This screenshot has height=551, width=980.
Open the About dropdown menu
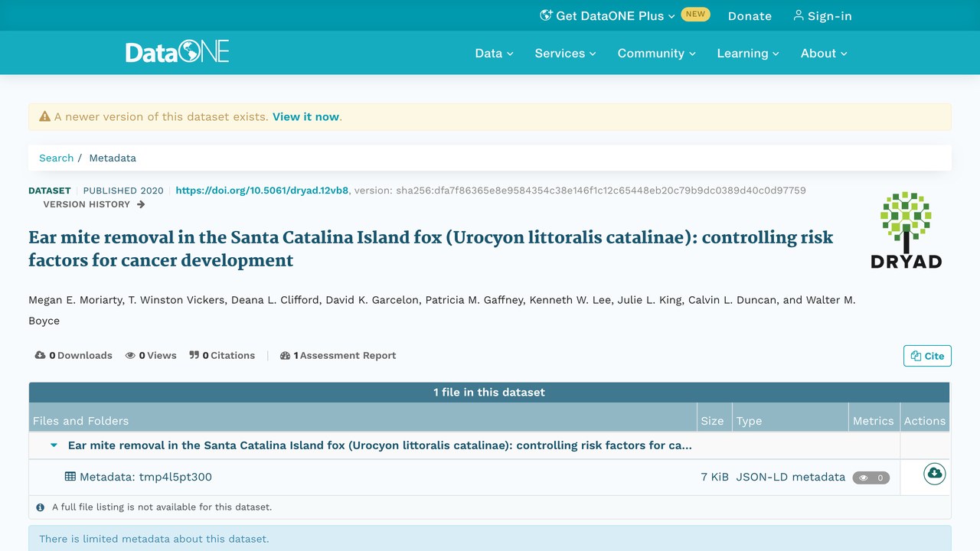tap(824, 53)
